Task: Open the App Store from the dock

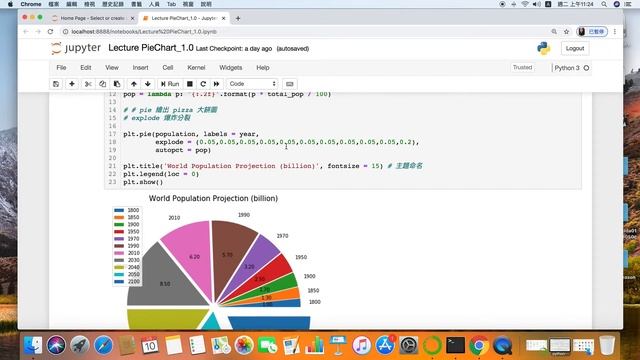Action: (x=385, y=345)
